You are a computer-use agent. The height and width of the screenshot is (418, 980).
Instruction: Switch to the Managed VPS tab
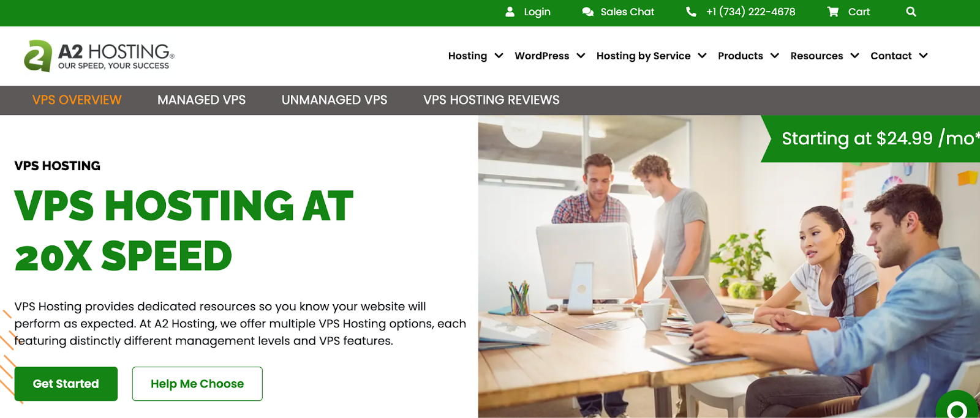coord(202,100)
